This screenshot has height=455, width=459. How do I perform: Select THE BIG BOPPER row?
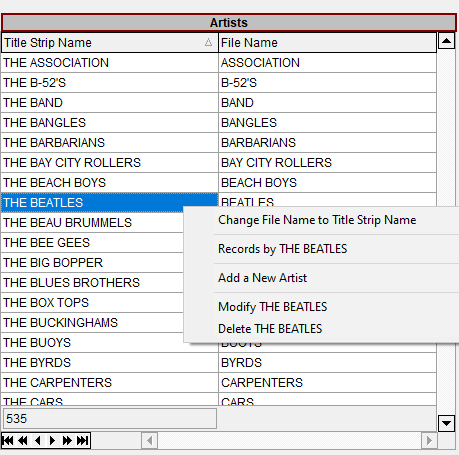click(x=92, y=263)
